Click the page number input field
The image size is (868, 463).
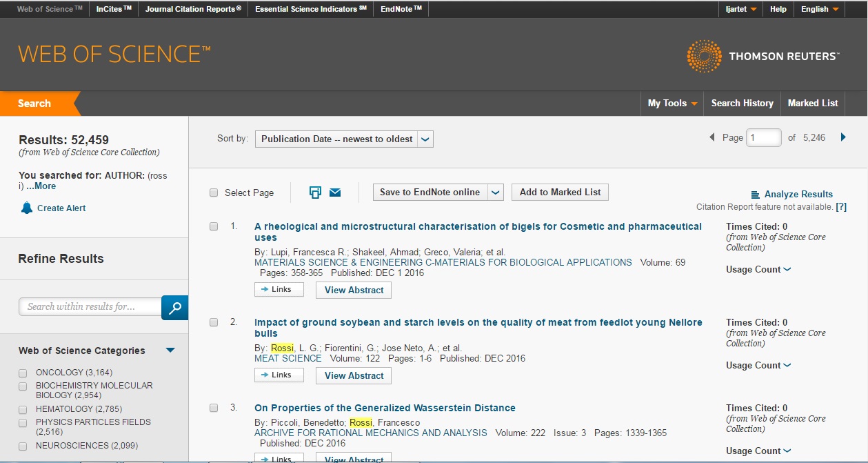tap(764, 138)
